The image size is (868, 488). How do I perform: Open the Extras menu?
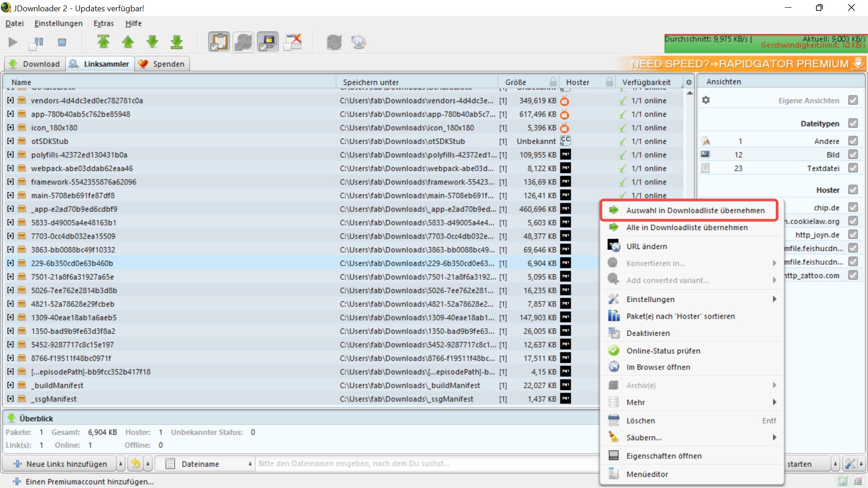point(104,23)
